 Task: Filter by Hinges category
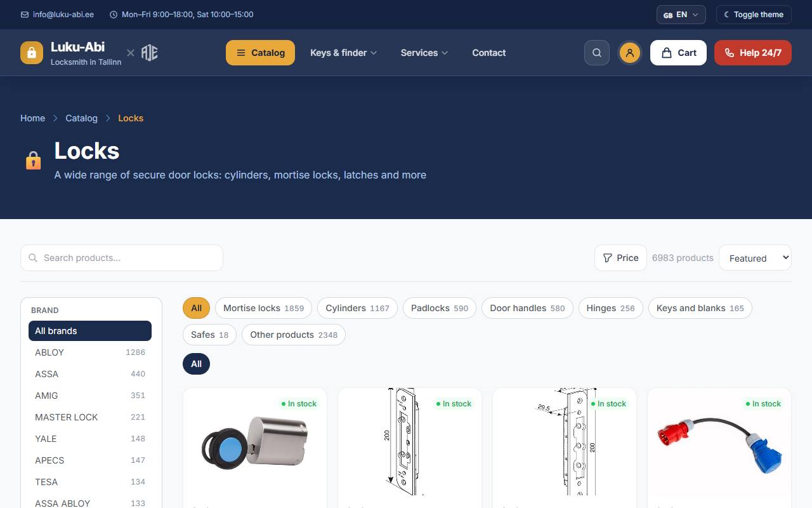point(610,308)
